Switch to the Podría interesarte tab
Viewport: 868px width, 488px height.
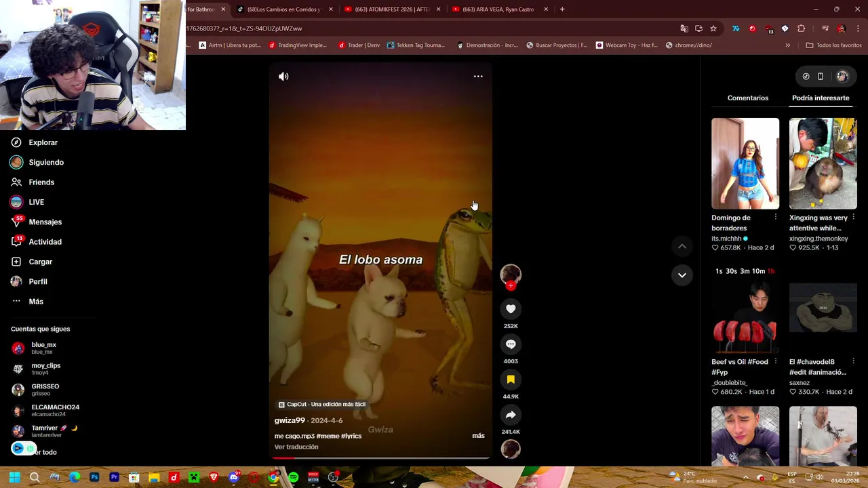pyautogui.click(x=821, y=98)
